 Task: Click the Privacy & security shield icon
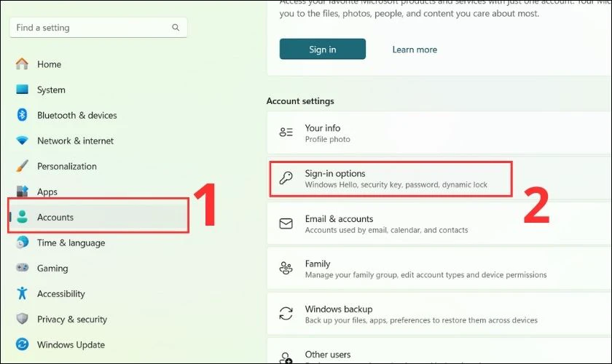23,319
